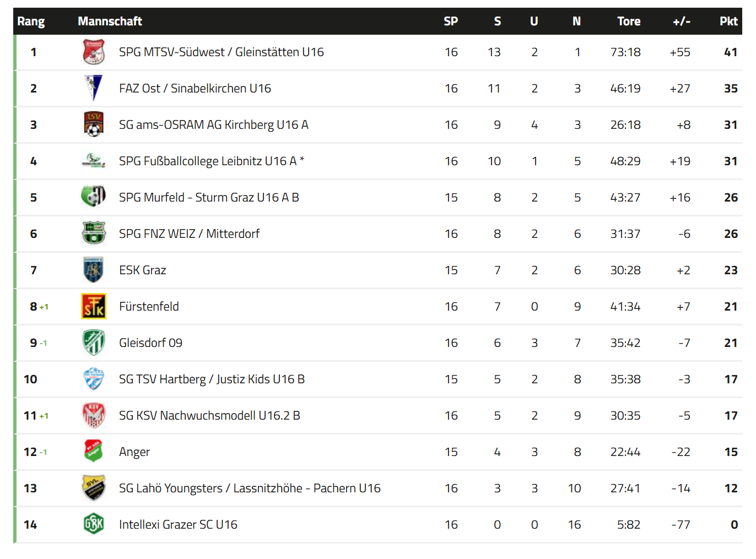Click the TSV Hartberg light blue crest
Screen dimensions: 756x559
coord(94,379)
